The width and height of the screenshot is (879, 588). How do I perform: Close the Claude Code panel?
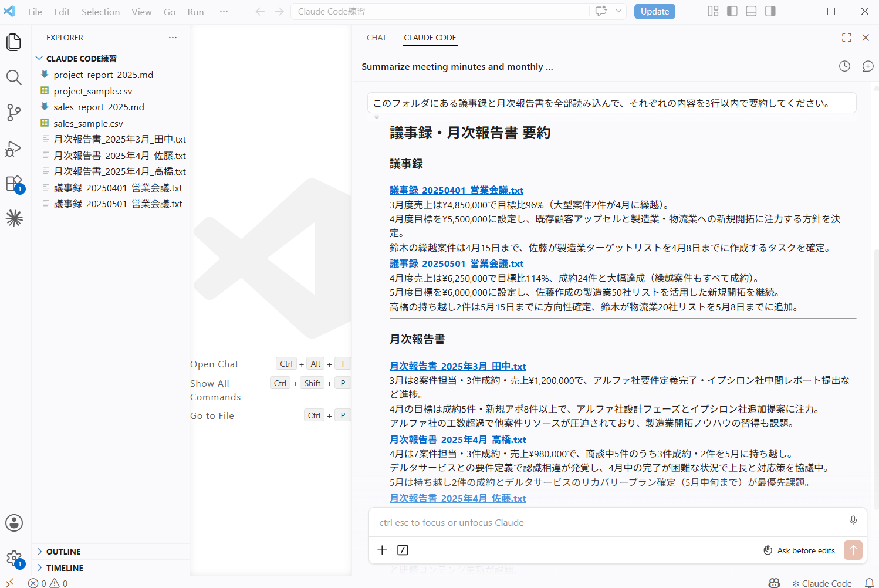click(866, 38)
